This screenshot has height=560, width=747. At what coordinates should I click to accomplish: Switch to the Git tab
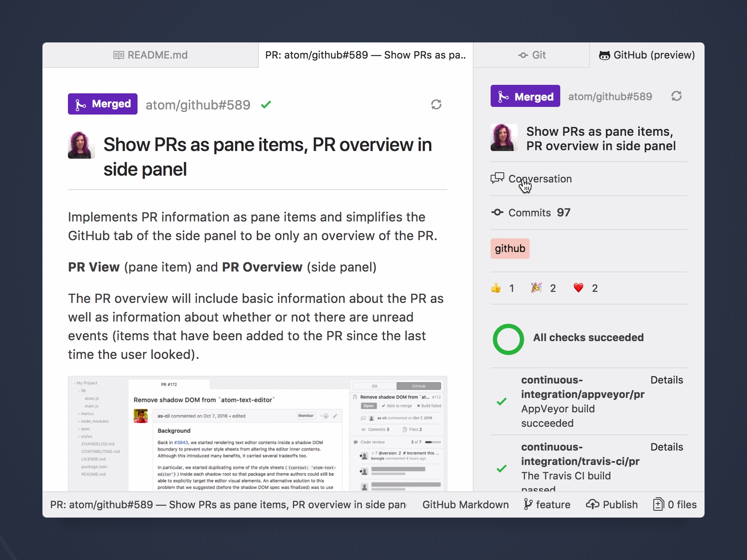click(532, 55)
